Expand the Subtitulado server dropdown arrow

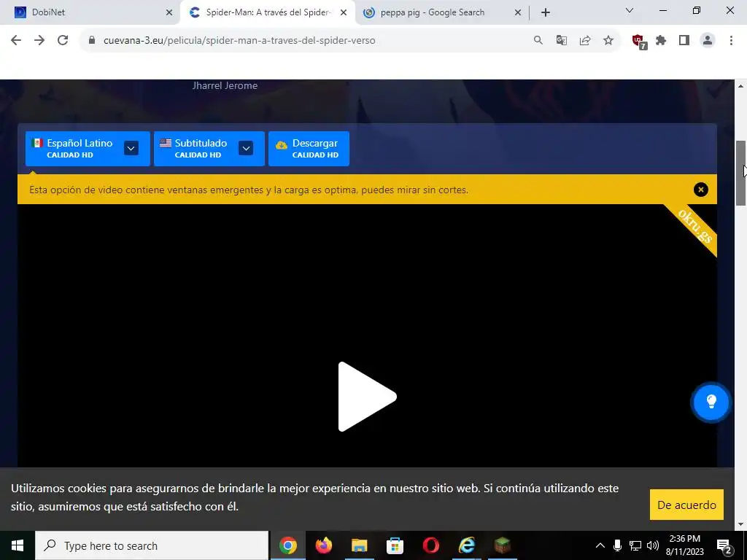coord(246,148)
